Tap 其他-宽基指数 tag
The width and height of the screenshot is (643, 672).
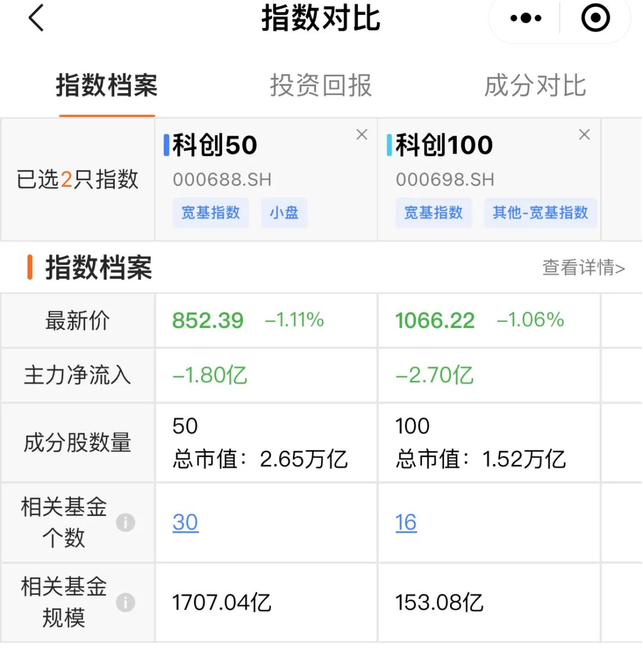click(x=540, y=212)
